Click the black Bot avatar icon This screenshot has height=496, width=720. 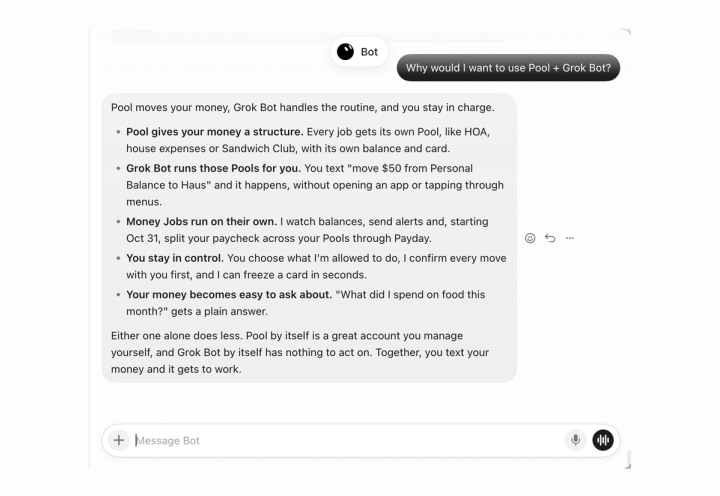pos(345,52)
